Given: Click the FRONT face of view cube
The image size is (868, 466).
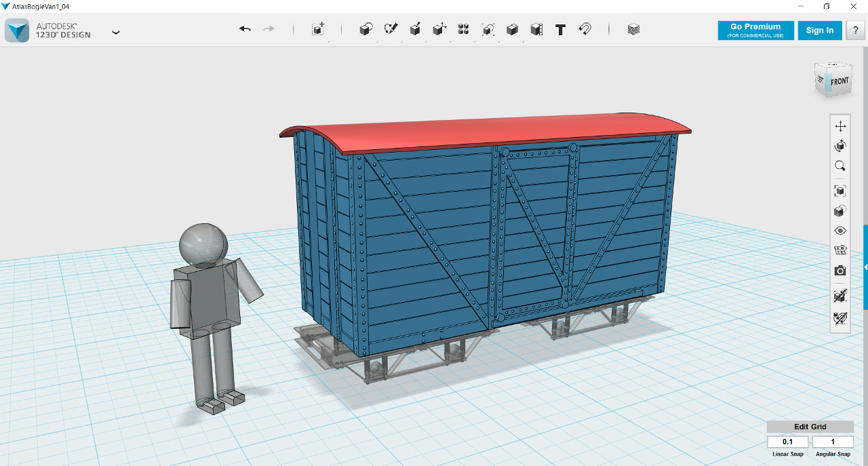Looking at the screenshot, I should click(840, 81).
